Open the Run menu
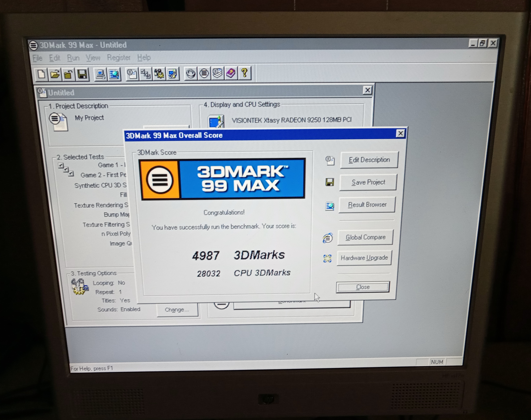Screen dimensions: 531x420 click(73, 58)
